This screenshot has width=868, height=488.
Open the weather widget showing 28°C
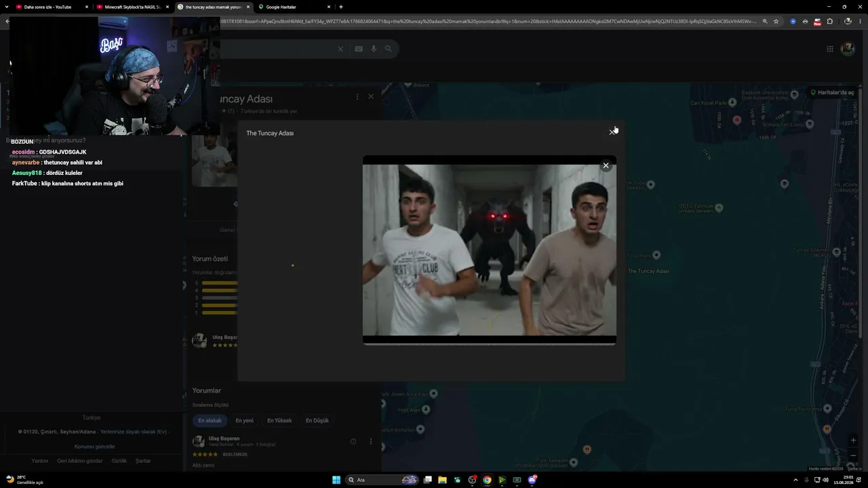[x=25, y=480]
